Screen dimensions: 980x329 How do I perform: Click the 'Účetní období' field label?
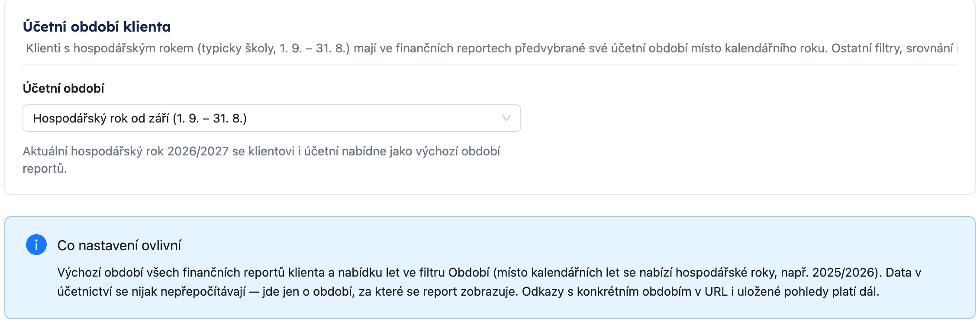click(63, 88)
